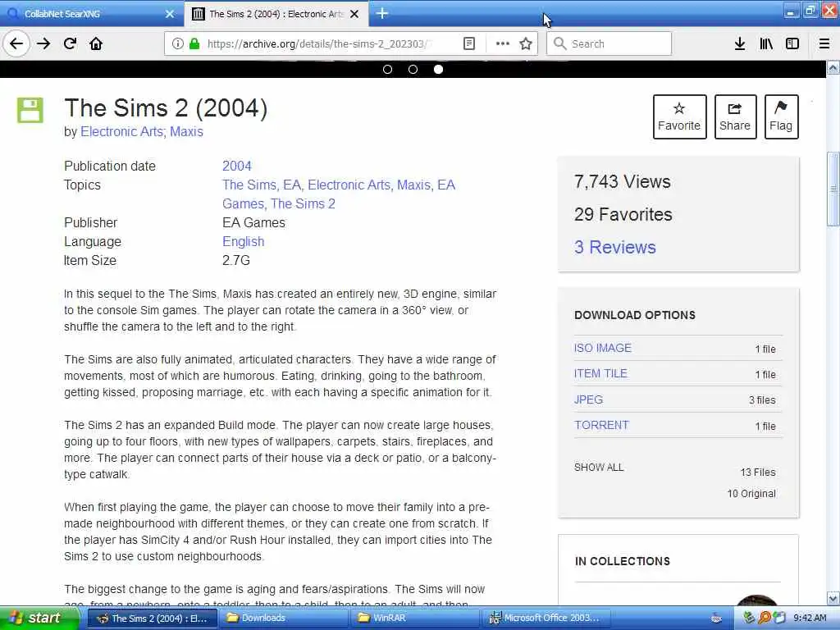Viewport: 840px width, 630px height.
Task: Open the Maxis topic link
Action: [413, 185]
